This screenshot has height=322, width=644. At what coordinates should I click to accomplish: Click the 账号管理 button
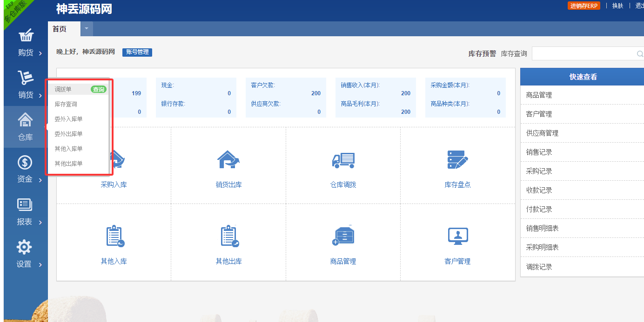(137, 52)
